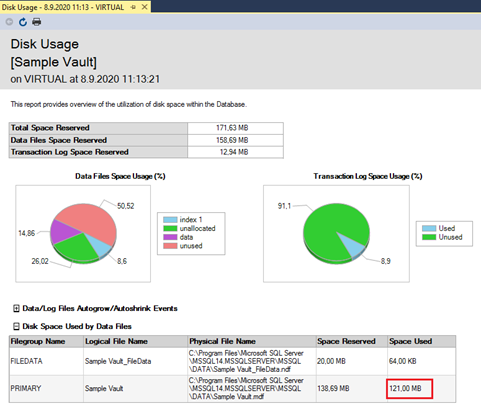
Task: Click the 20,00 MB space reserved value
Action: tap(331, 361)
